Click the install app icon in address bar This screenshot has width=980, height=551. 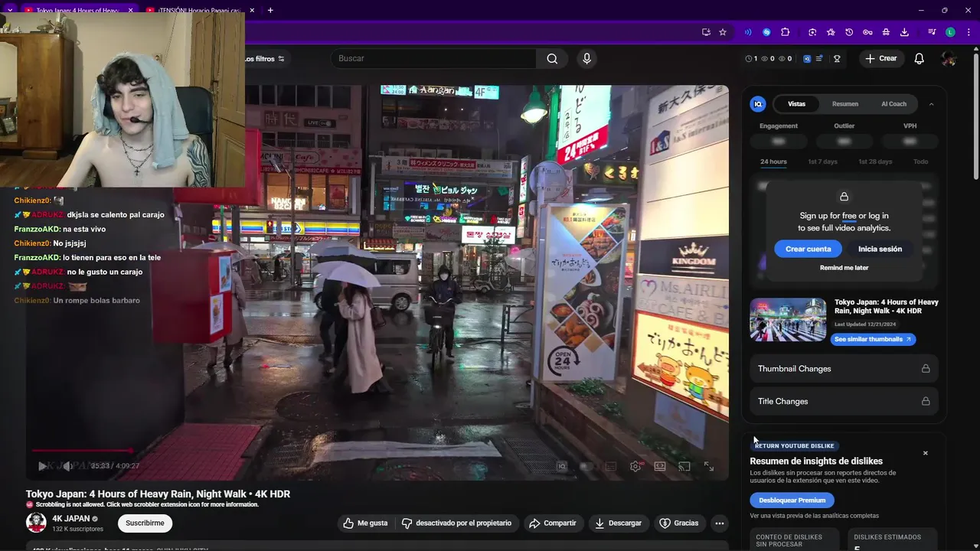point(706,32)
